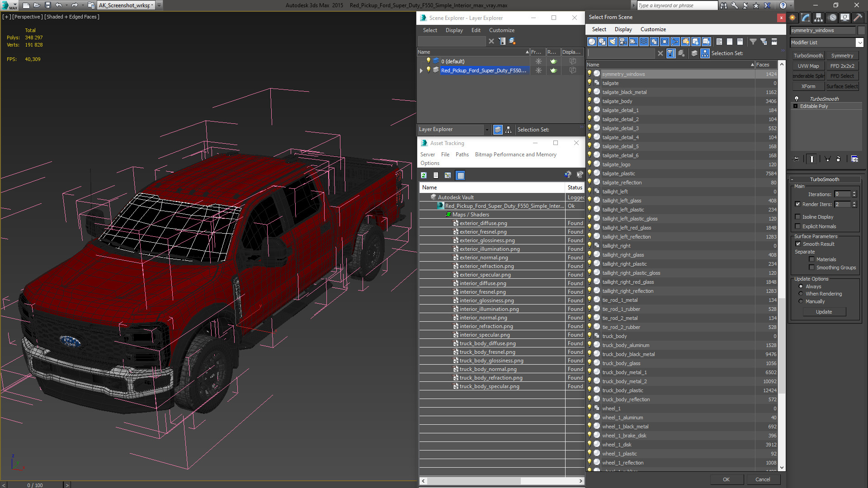Click Select Invert in Select From Scene toolbar

(740, 42)
